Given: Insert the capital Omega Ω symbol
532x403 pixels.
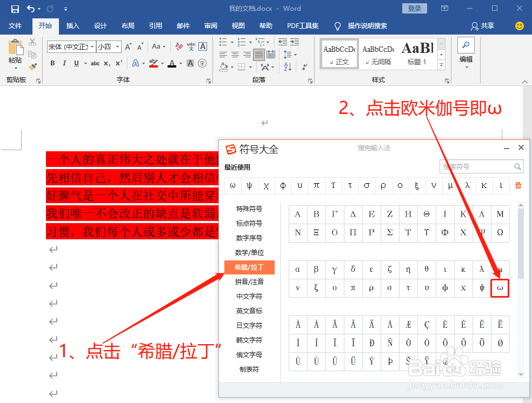Looking at the screenshot, I should tap(500, 232).
